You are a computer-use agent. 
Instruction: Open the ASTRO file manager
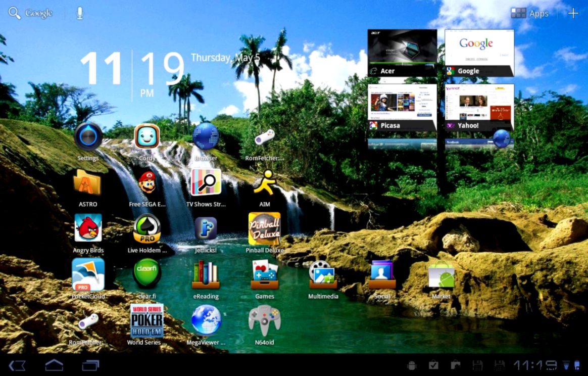coord(88,184)
